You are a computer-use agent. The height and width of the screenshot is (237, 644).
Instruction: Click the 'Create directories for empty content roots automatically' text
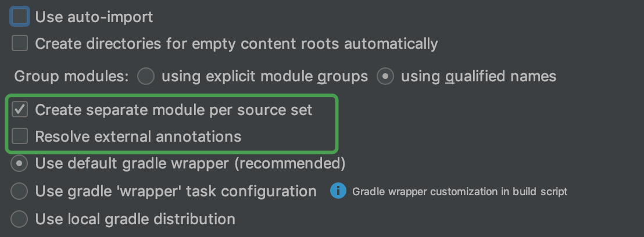(x=237, y=44)
